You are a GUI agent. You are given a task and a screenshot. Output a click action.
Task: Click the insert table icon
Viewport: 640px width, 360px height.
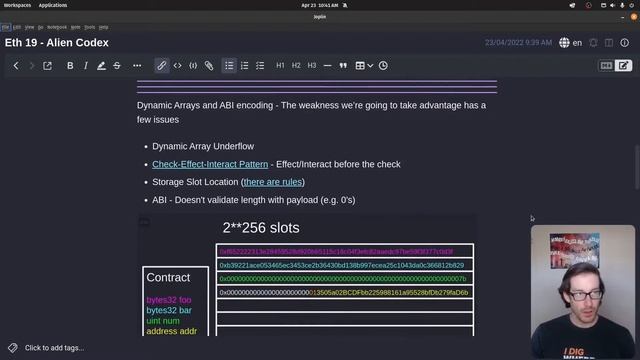click(x=360, y=66)
